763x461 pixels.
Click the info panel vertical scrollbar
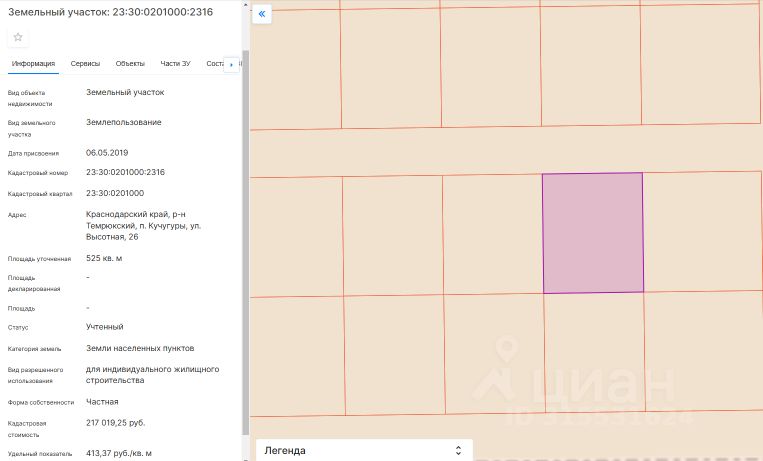point(246,241)
